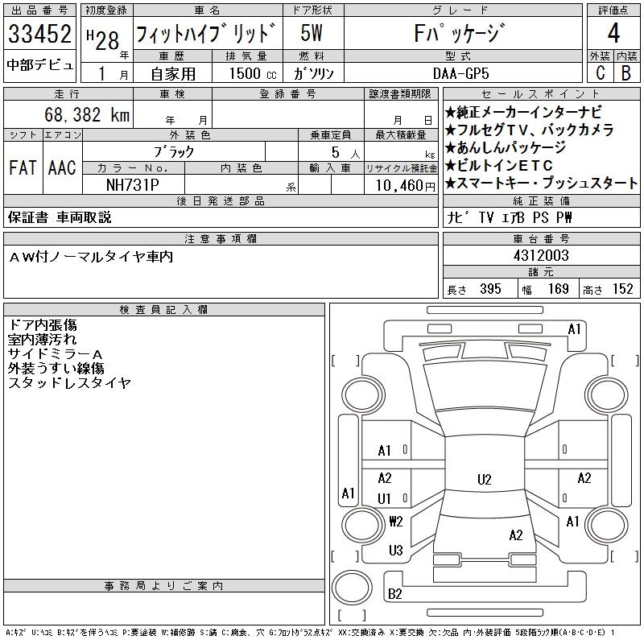
Task: Select the grade Fパッケージ
Action: (x=459, y=33)
